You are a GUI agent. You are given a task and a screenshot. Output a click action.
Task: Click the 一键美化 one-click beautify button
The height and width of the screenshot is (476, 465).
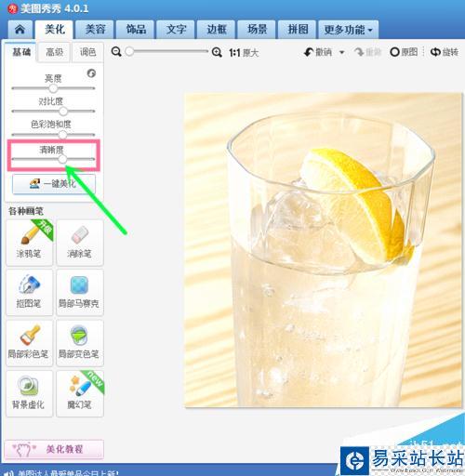54,184
